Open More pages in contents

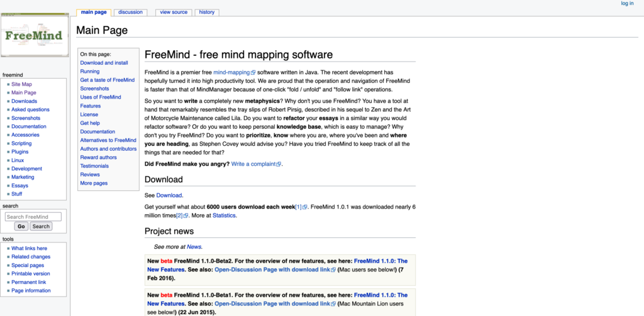click(94, 183)
